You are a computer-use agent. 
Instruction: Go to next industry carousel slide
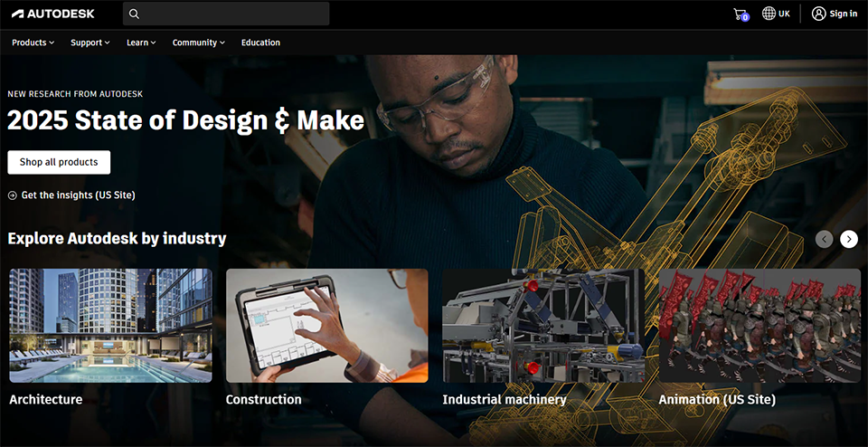(x=849, y=239)
